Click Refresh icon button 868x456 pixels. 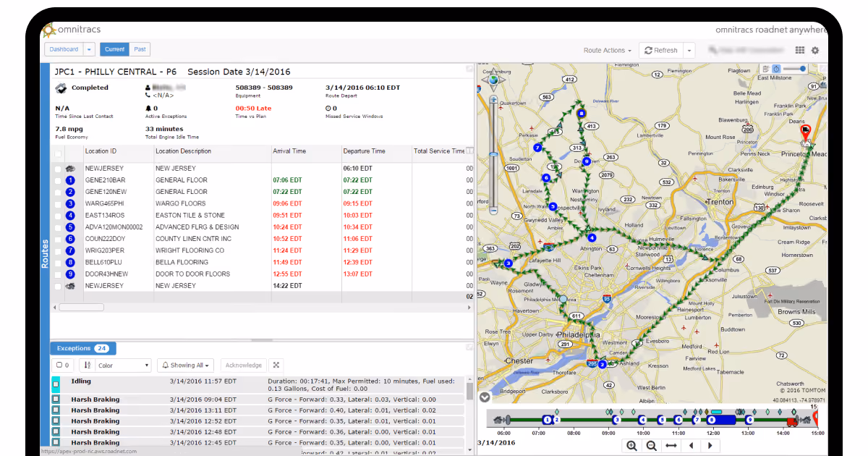660,51
